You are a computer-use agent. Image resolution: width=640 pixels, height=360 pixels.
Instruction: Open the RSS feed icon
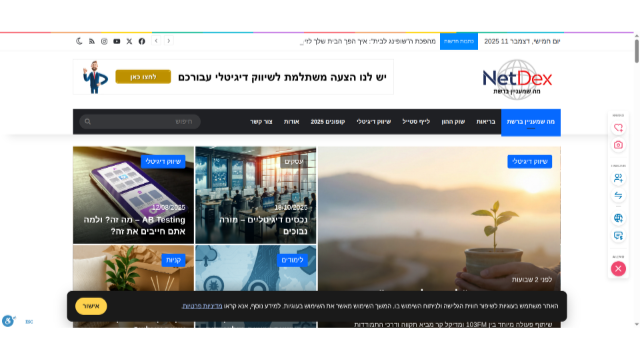pos(92,41)
